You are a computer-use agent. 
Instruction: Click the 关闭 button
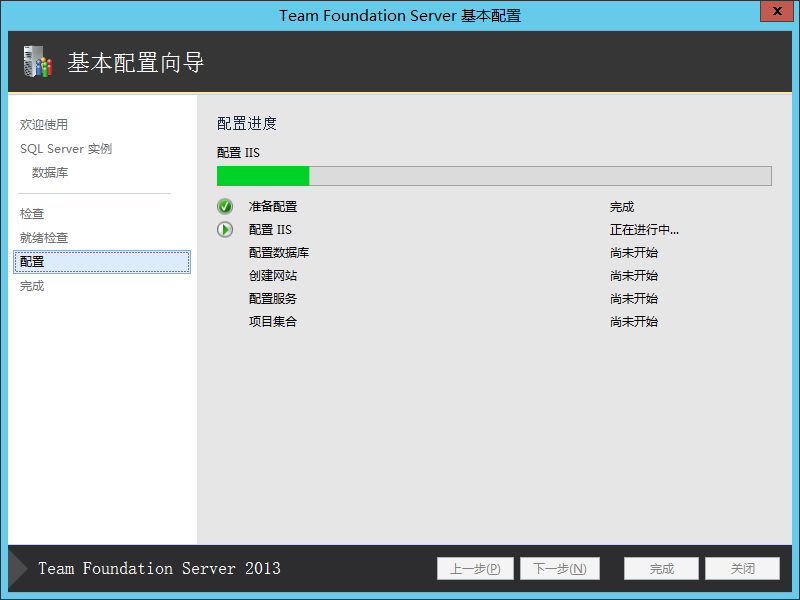point(742,568)
